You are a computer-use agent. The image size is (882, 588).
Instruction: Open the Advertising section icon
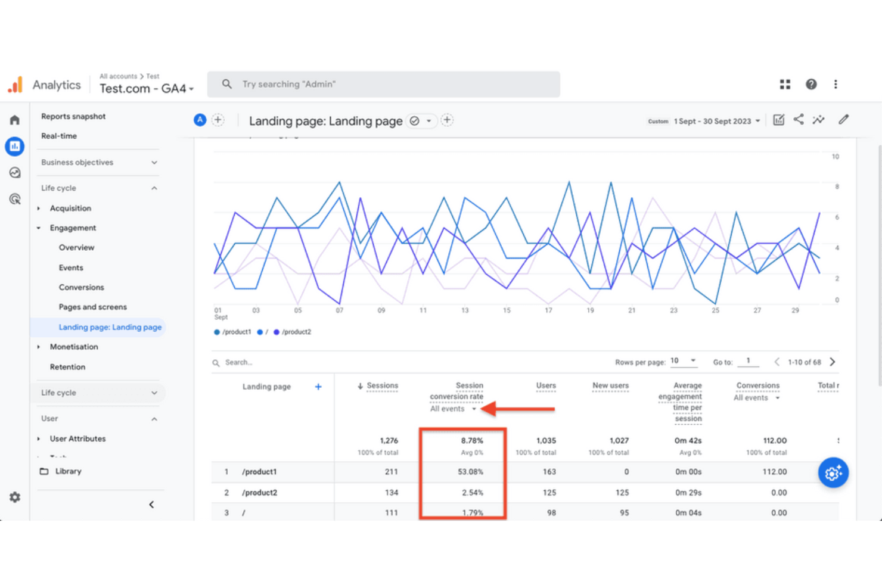point(14,199)
